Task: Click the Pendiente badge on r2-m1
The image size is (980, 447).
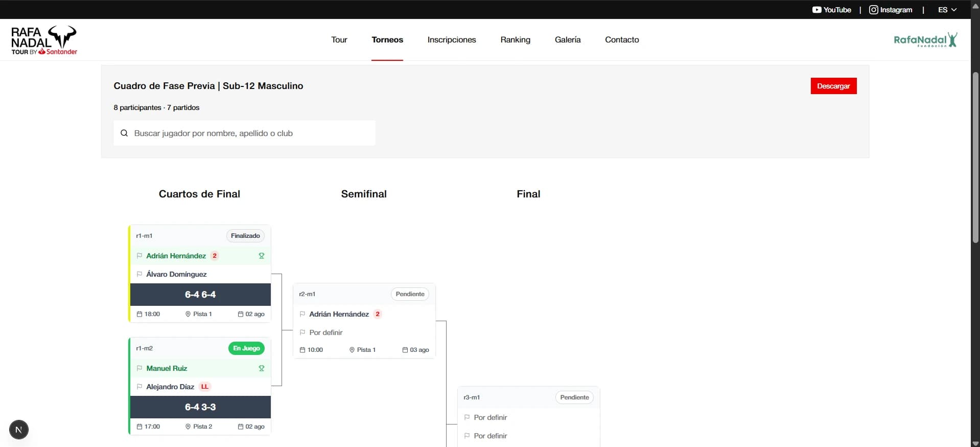Action: [x=410, y=294]
